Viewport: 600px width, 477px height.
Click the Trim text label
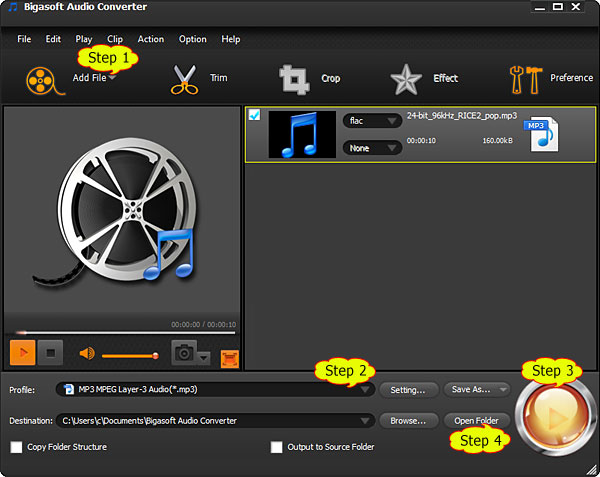coord(218,78)
